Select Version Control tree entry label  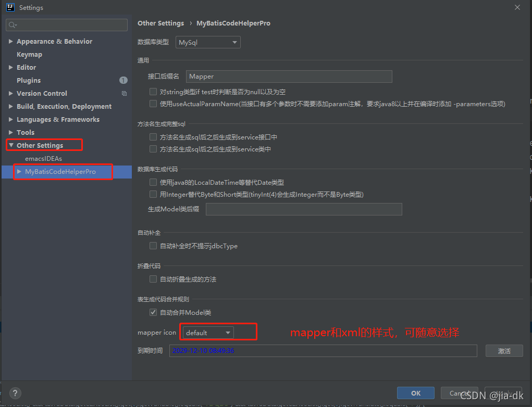coord(42,93)
